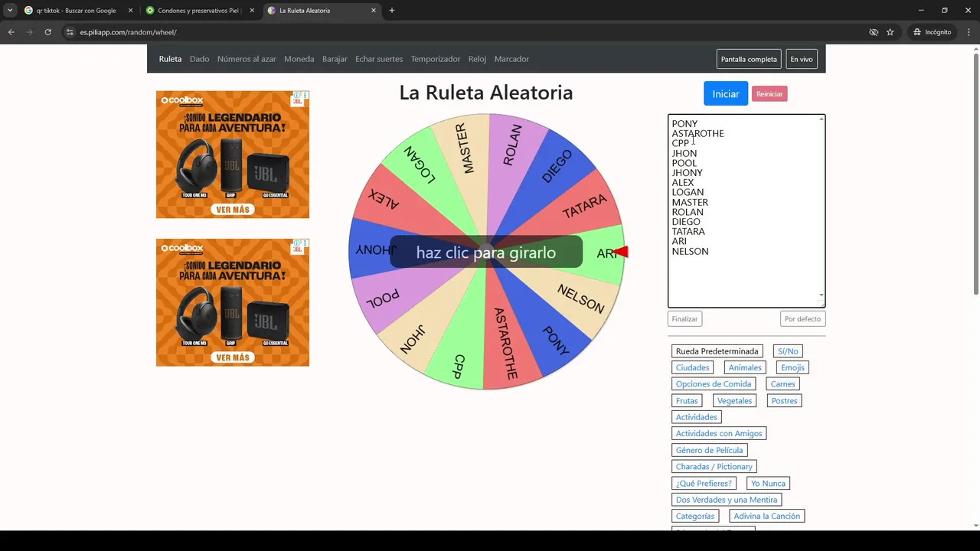The image size is (980, 551).
Task: Click the Finalizar button
Action: point(684,319)
